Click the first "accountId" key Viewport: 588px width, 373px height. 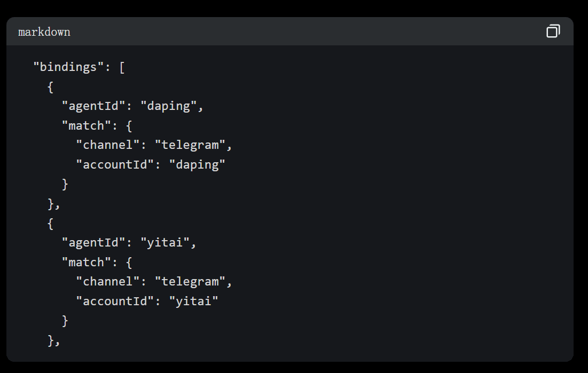click(x=115, y=164)
